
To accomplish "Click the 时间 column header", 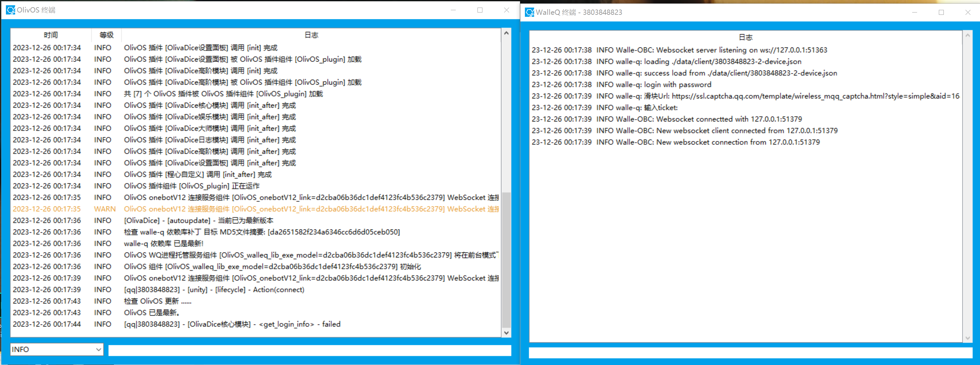I will 51,35.
